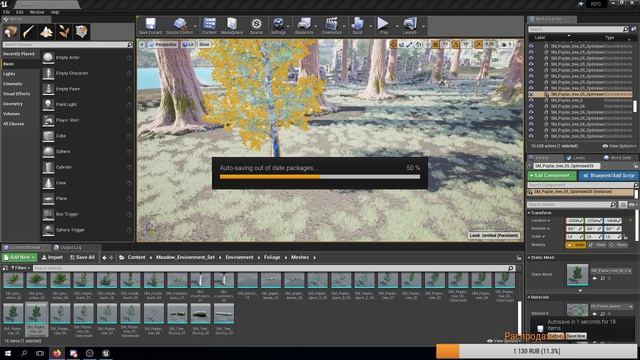Select translate gizmo in viewport toolbar
Viewport: 640px width, 360px height.
click(393, 44)
